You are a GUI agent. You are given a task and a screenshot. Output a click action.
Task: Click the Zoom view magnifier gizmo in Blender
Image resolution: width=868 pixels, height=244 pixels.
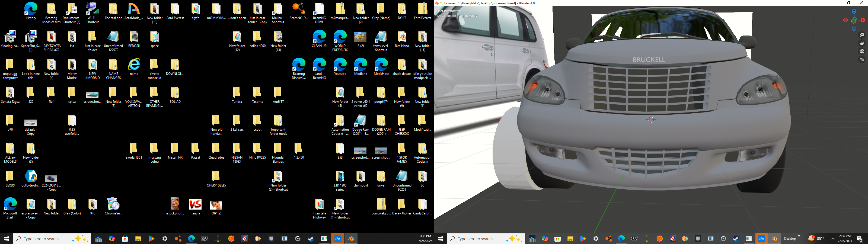point(861,36)
